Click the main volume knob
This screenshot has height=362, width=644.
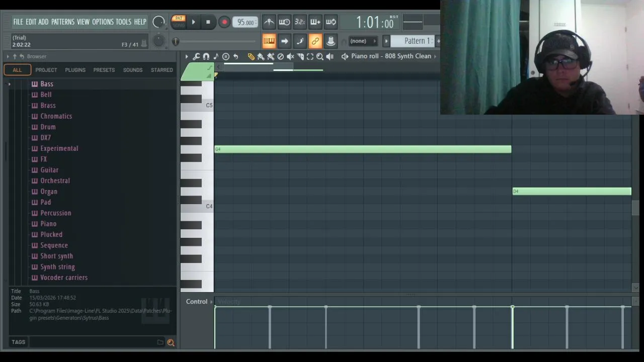158,22
